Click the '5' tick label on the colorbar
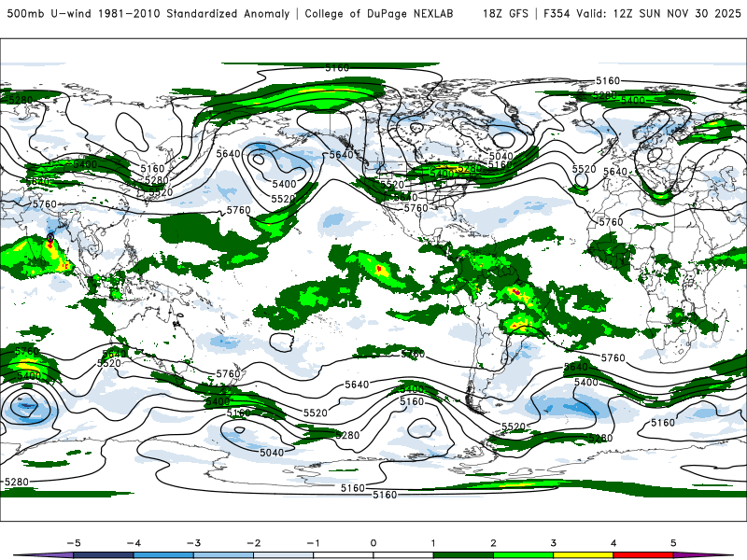The image size is (747, 560). click(673, 543)
